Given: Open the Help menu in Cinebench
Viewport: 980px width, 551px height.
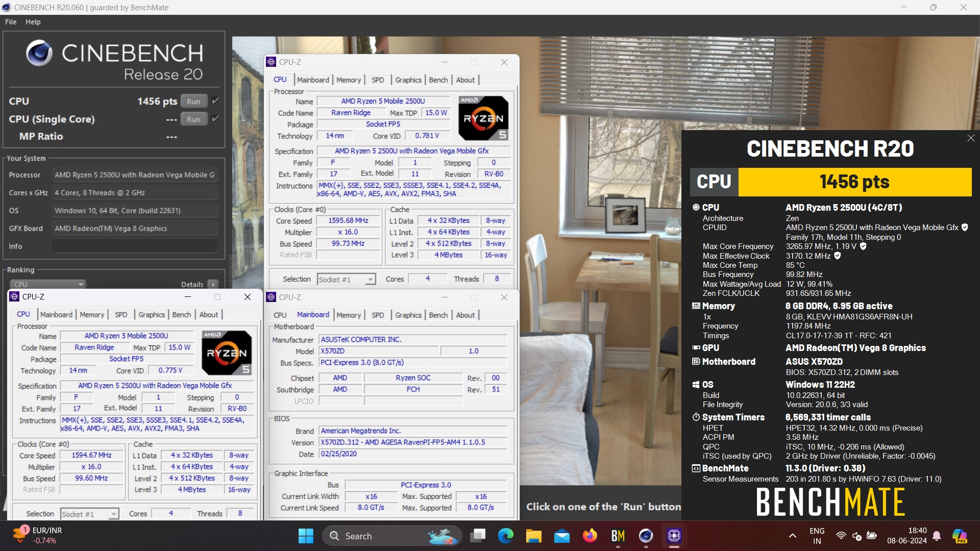Looking at the screenshot, I should coord(33,22).
